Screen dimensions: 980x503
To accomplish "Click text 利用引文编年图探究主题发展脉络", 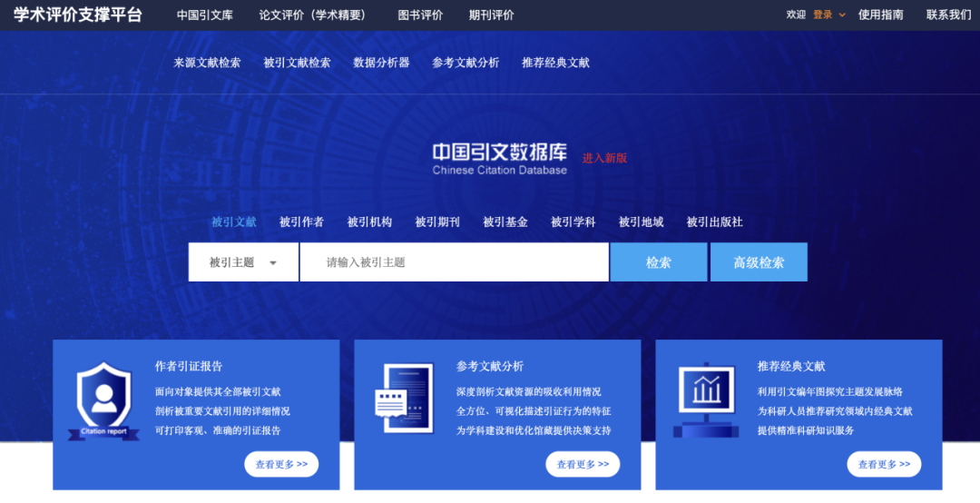I will pos(830,392).
